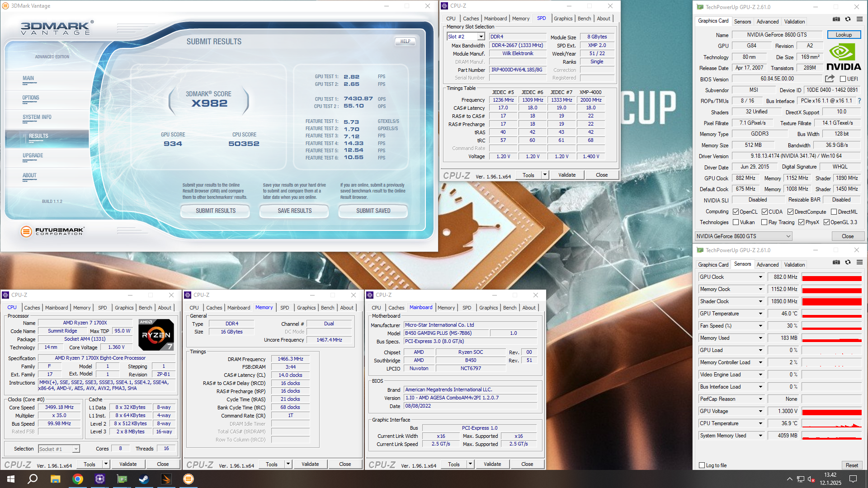
Task: Click the Lookup button in GPU-Z
Action: (844, 35)
